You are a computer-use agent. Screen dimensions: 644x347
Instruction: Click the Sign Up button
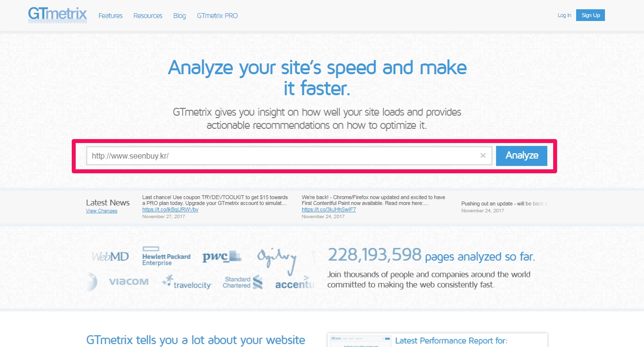[590, 15]
